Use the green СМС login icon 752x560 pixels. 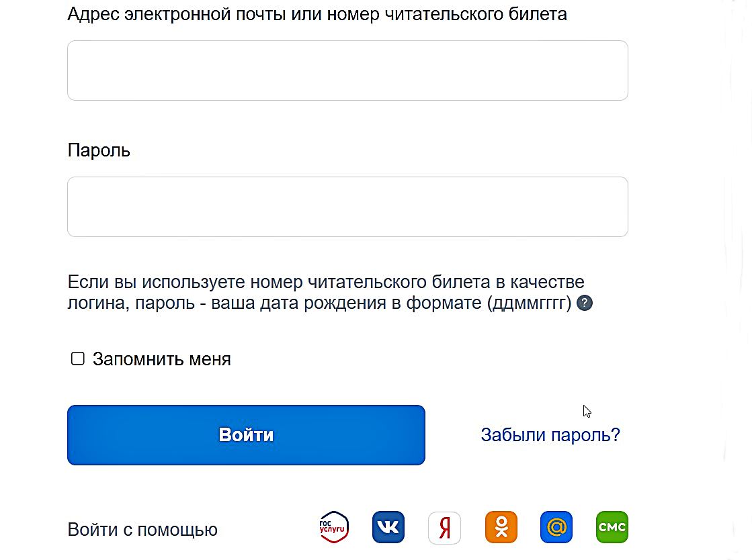tap(612, 527)
